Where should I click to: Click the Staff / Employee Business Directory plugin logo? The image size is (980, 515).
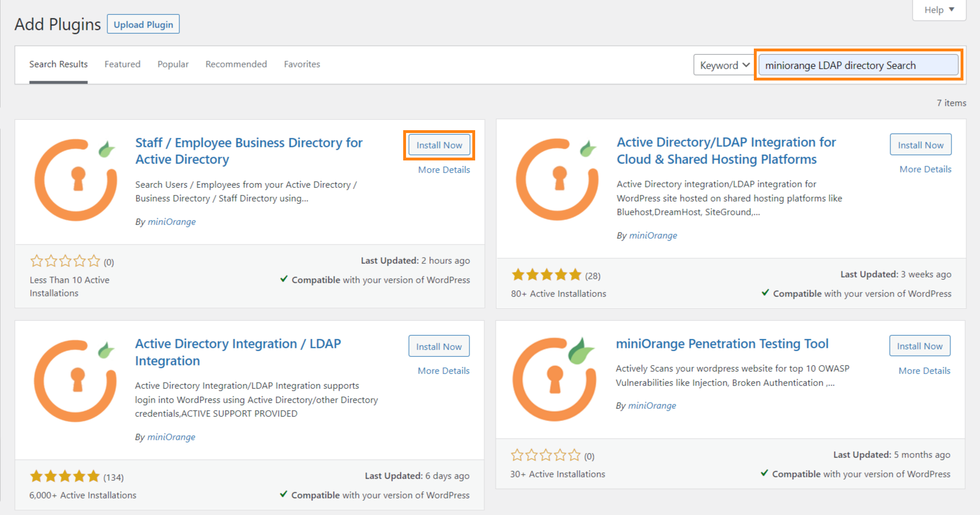point(75,179)
